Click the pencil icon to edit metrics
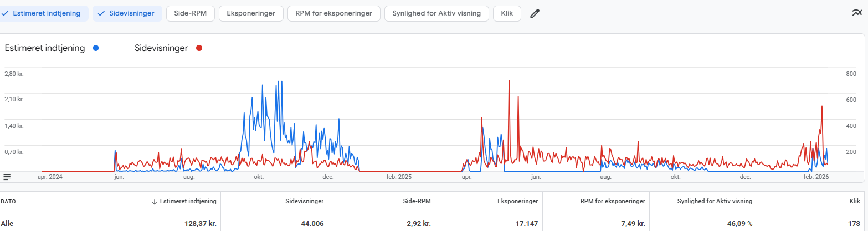Image resolution: width=868 pixels, height=231 pixels. pos(535,14)
